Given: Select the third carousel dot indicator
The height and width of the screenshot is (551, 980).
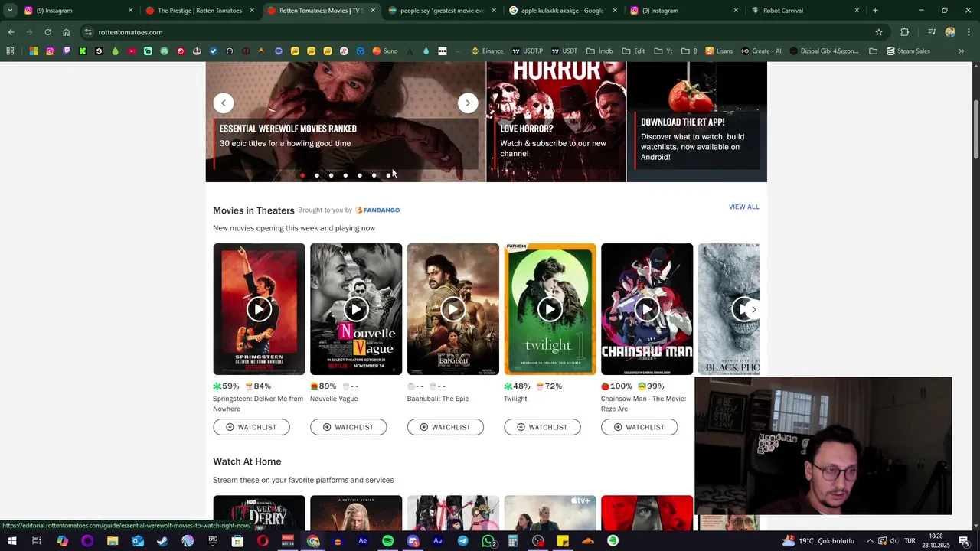Looking at the screenshot, I should pos(331,175).
